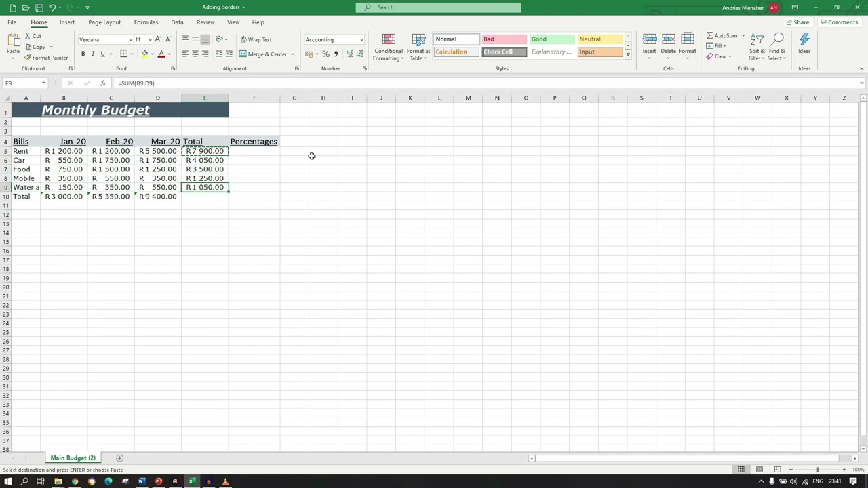Toggle Italic formatting
Screen dimensions: 868x488
[x=93, y=54]
